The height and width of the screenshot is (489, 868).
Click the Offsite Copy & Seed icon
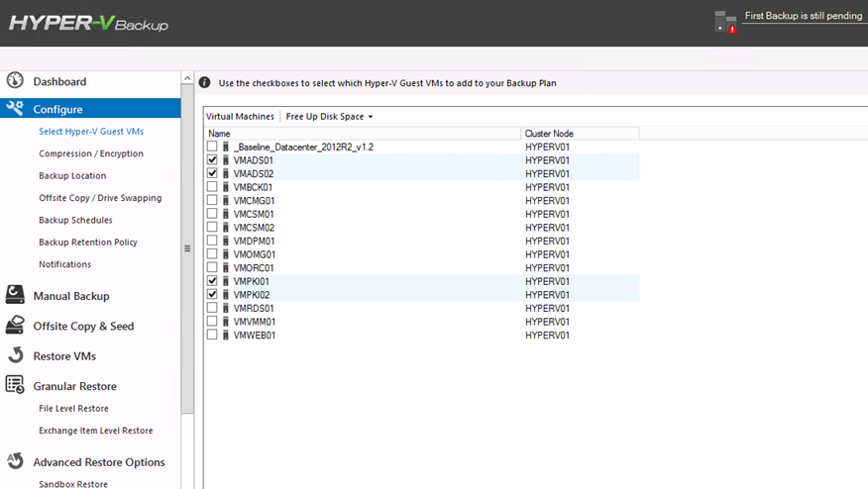coord(15,325)
